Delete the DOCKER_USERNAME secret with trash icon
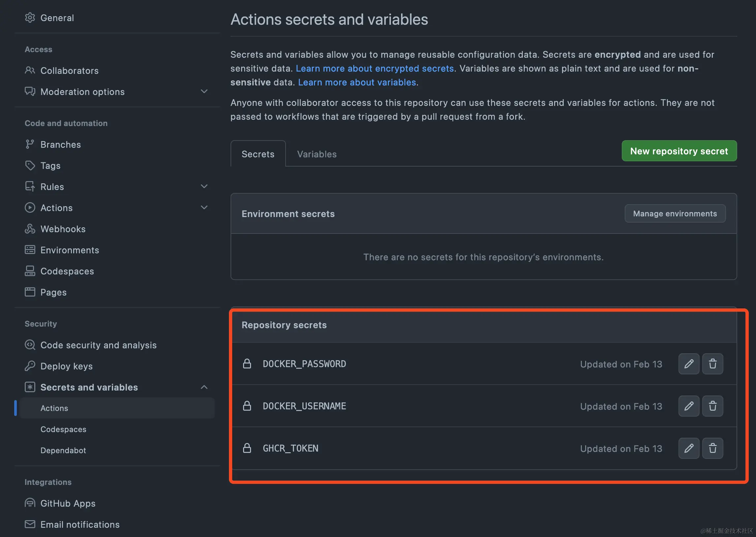The image size is (756, 537). point(712,406)
